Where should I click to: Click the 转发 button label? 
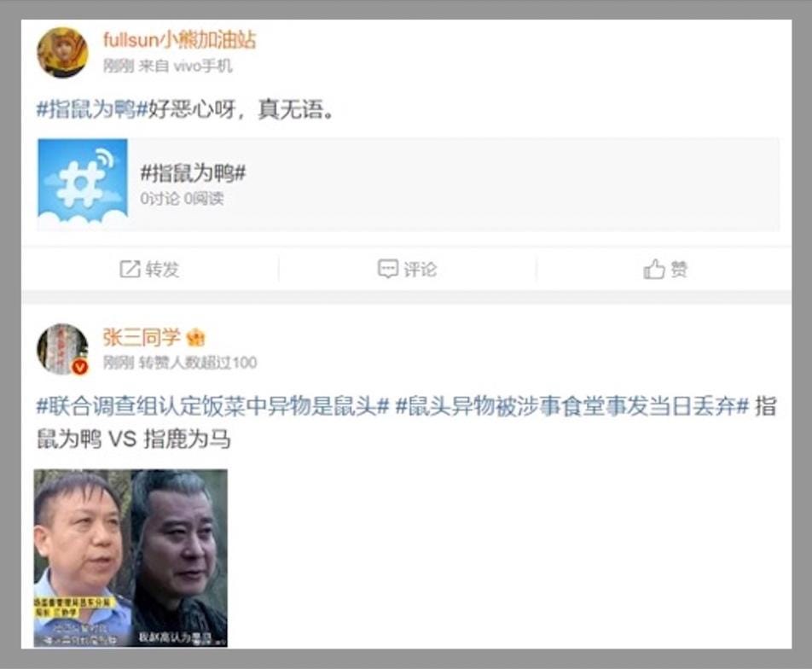point(162,270)
